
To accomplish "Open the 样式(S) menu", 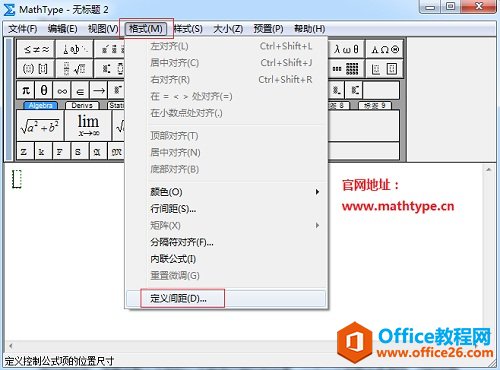I will click(188, 29).
